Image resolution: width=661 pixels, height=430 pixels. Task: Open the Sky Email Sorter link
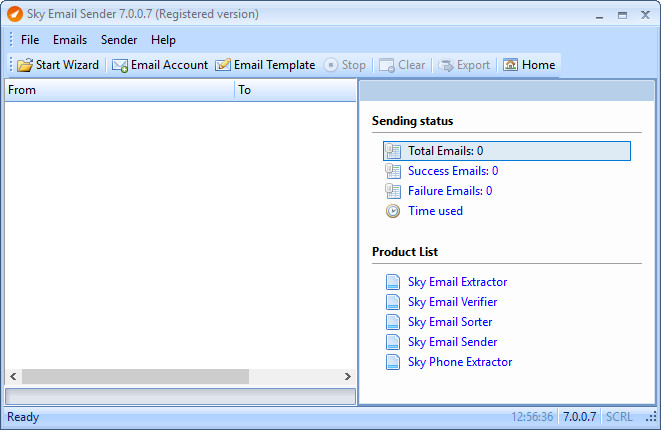click(x=450, y=322)
